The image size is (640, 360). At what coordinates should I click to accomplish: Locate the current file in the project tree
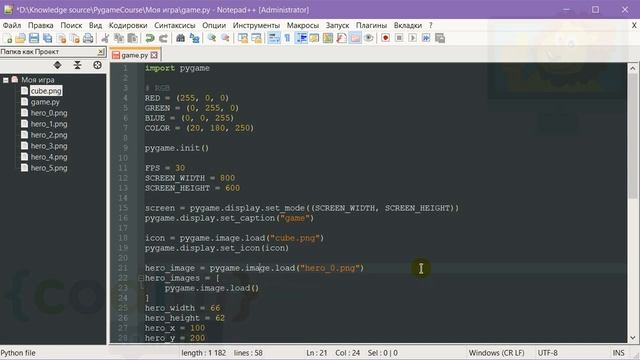click(x=97, y=65)
